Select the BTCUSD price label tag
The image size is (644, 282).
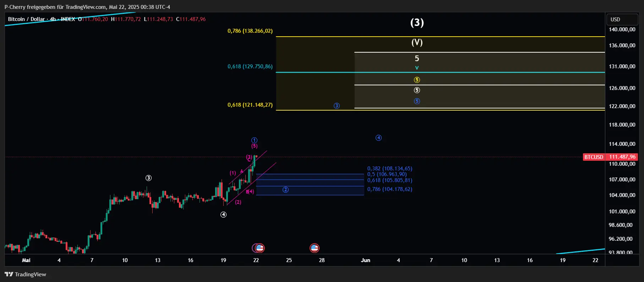coord(594,157)
